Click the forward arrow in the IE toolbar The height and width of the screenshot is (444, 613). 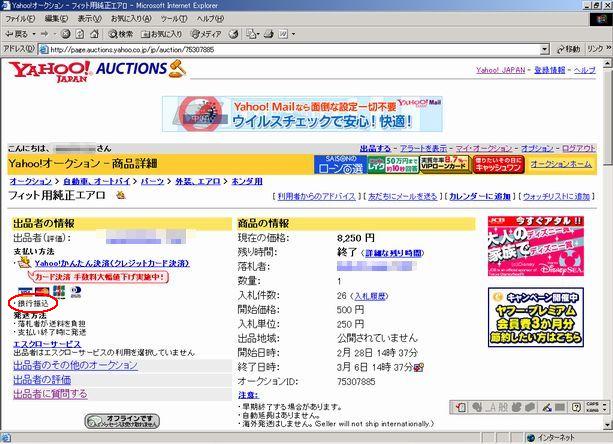click(44, 34)
